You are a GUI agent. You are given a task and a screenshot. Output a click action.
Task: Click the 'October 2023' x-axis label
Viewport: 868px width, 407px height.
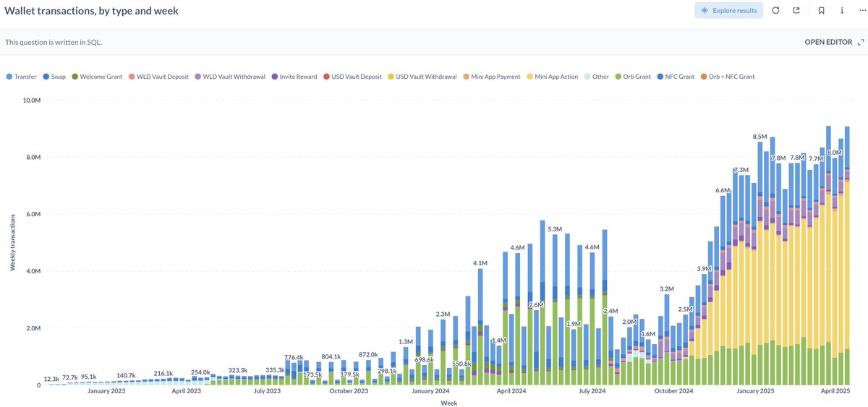point(349,391)
